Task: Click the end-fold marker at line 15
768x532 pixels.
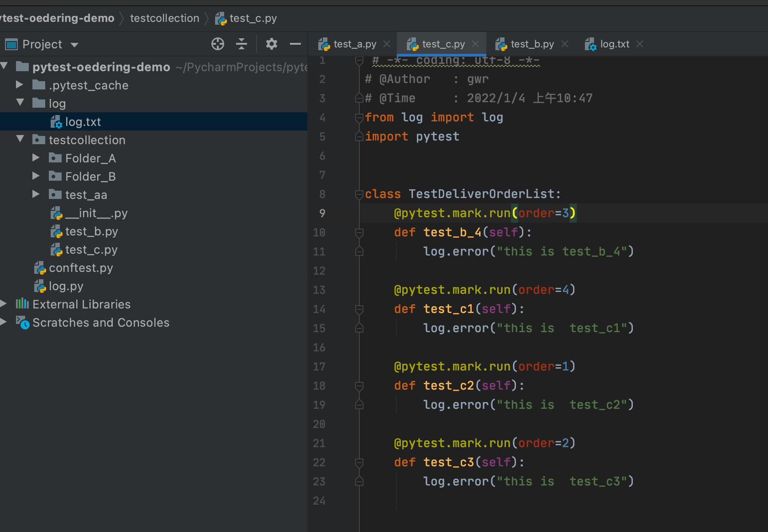Action: click(359, 328)
